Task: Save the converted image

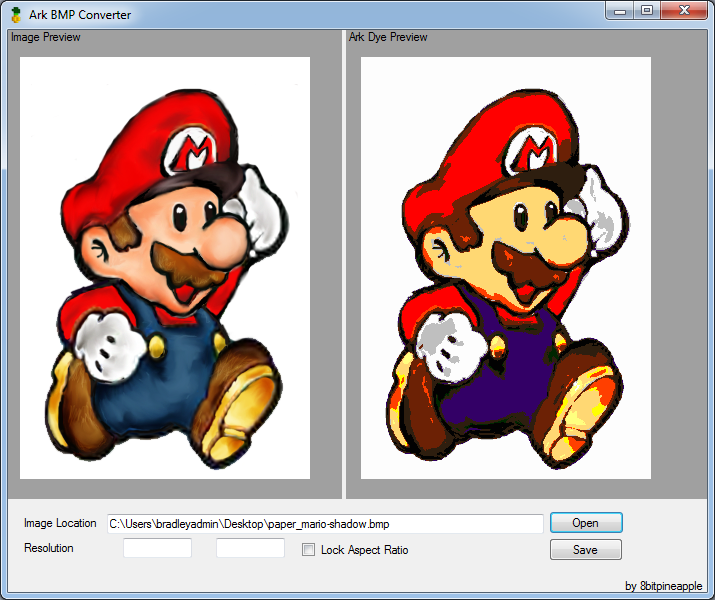Action: click(x=585, y=549)
